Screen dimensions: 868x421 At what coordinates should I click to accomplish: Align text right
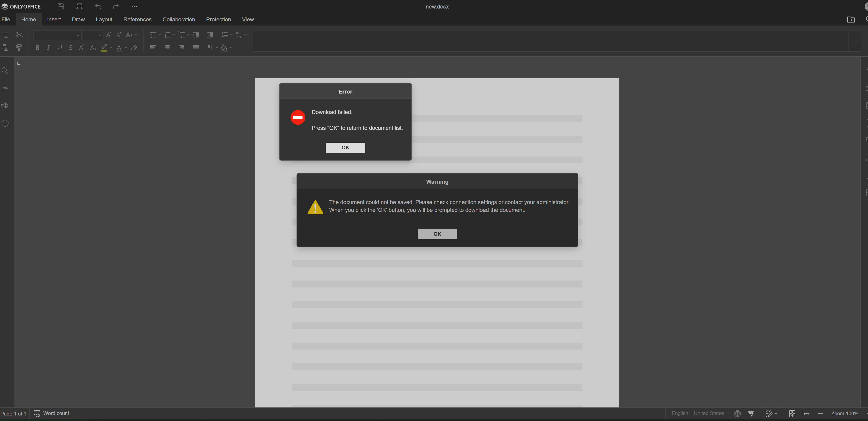[182, 48]
